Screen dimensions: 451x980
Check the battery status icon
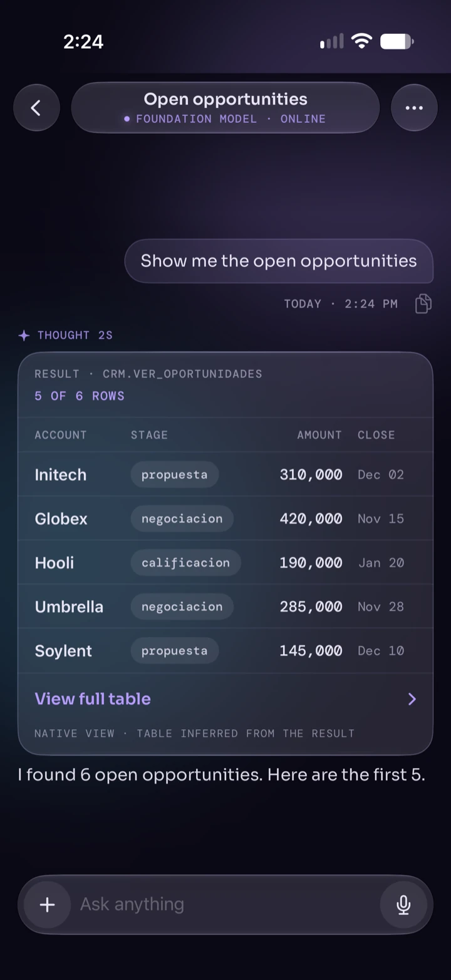click(x=397, y=42)
